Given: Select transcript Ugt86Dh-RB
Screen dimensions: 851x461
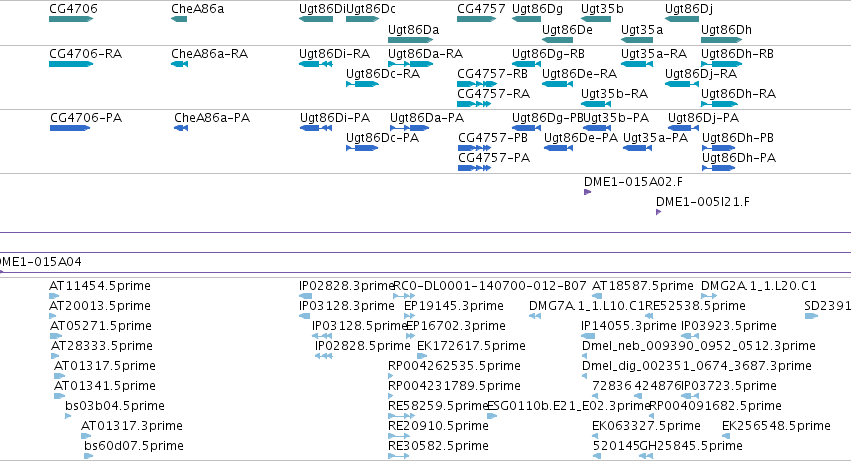Looking at the screenshot, I should click(721, 64).
